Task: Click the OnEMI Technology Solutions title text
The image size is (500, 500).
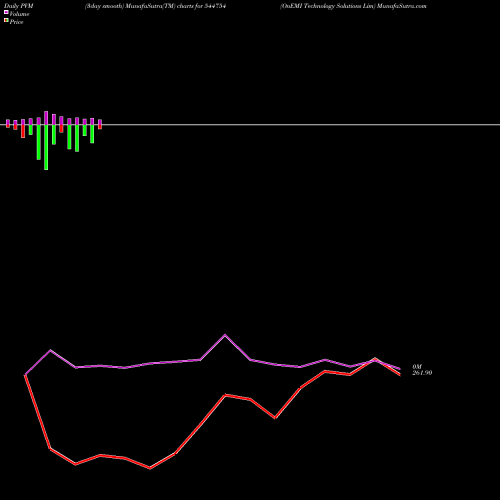Action: coord(353,6)
